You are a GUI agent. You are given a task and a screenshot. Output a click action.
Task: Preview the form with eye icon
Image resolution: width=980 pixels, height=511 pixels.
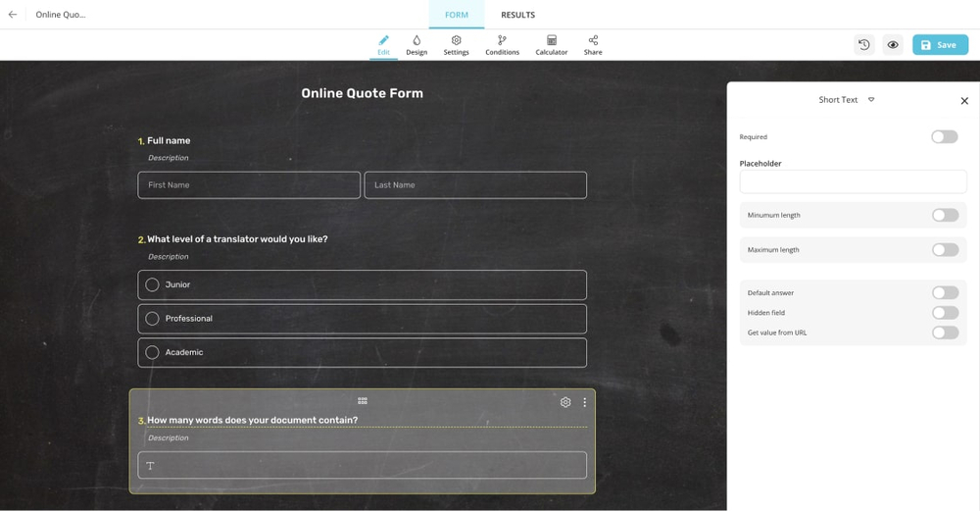(x=893, y=45)
